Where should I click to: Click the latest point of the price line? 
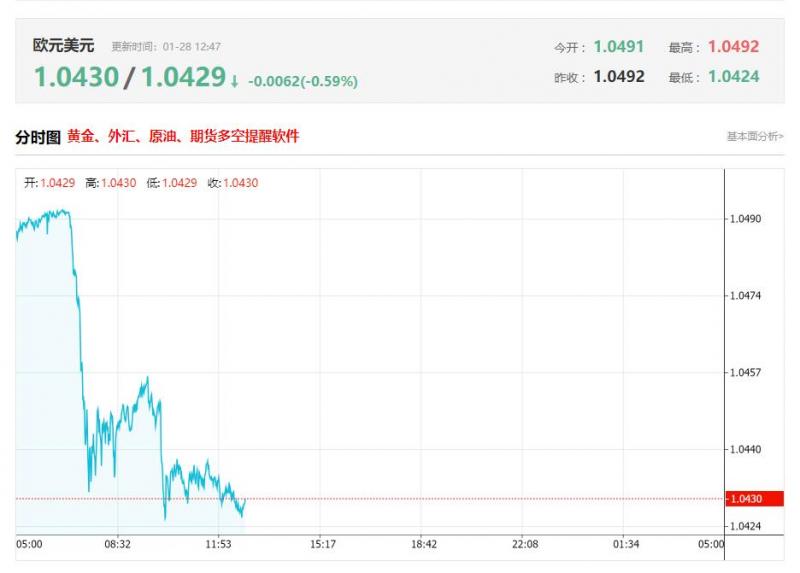245,500
